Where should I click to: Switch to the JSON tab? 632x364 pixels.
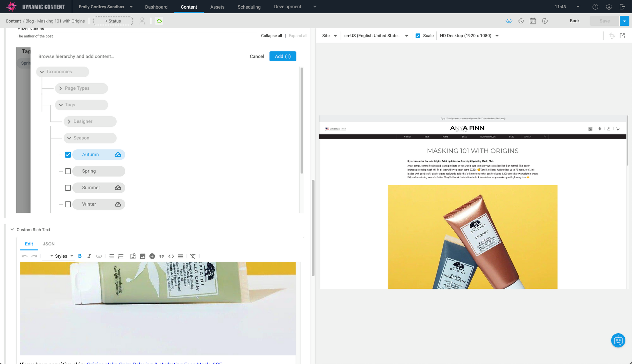tap(49, 244)
